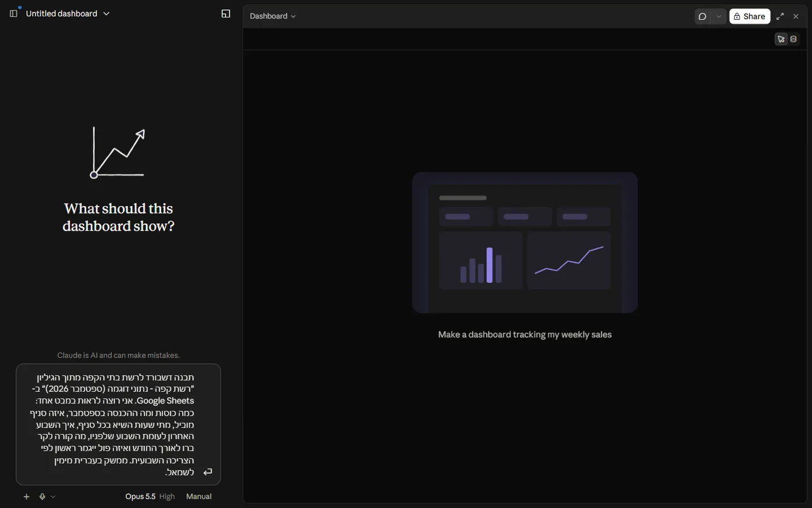Click the Share button
The height and width of the screenshot is (508, 812).
pos(749,16)
